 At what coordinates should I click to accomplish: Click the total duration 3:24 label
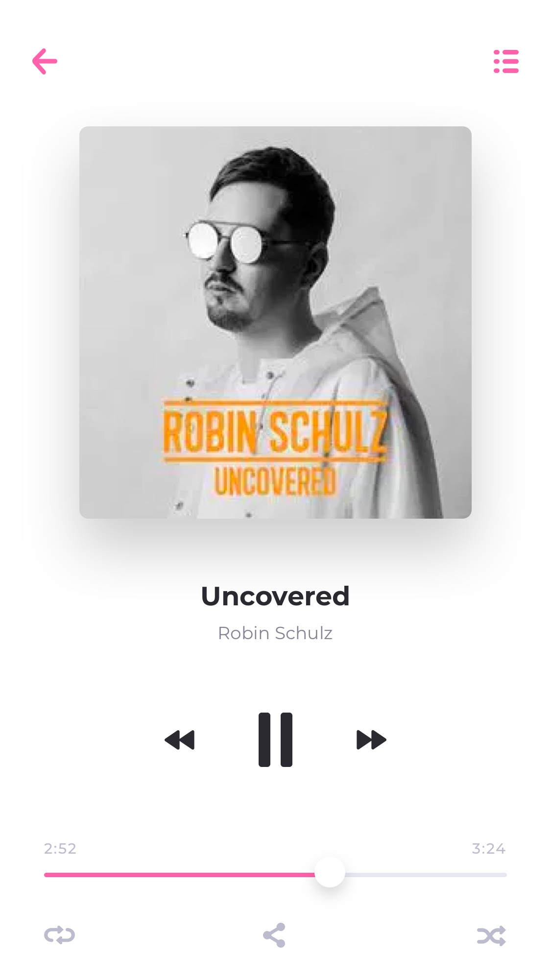[x=489, y=848]
